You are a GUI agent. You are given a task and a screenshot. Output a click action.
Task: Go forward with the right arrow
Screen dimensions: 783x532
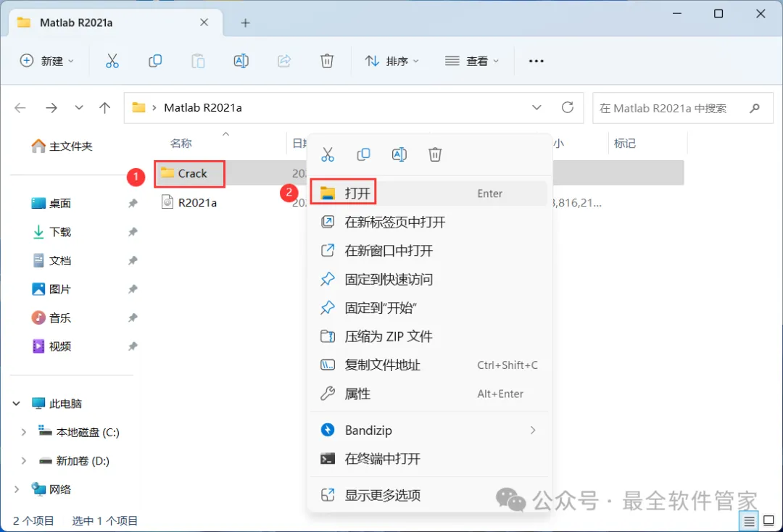click(x=51, y=108)
